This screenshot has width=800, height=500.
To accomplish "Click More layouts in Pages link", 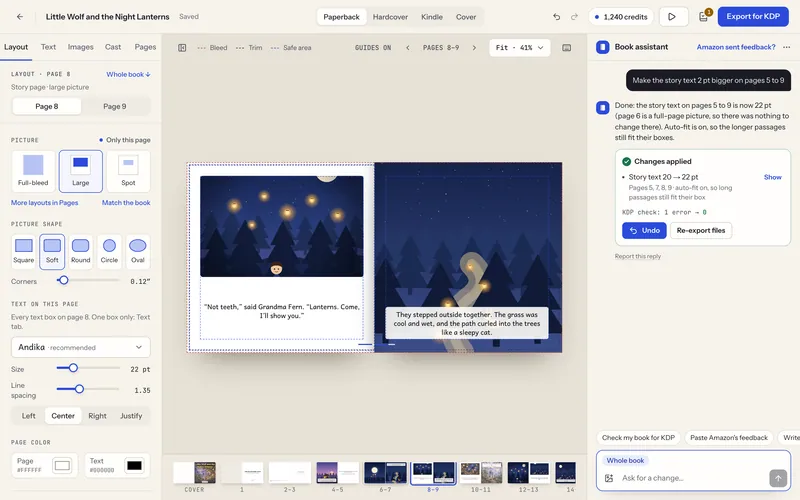I will [x=44, y=203].
